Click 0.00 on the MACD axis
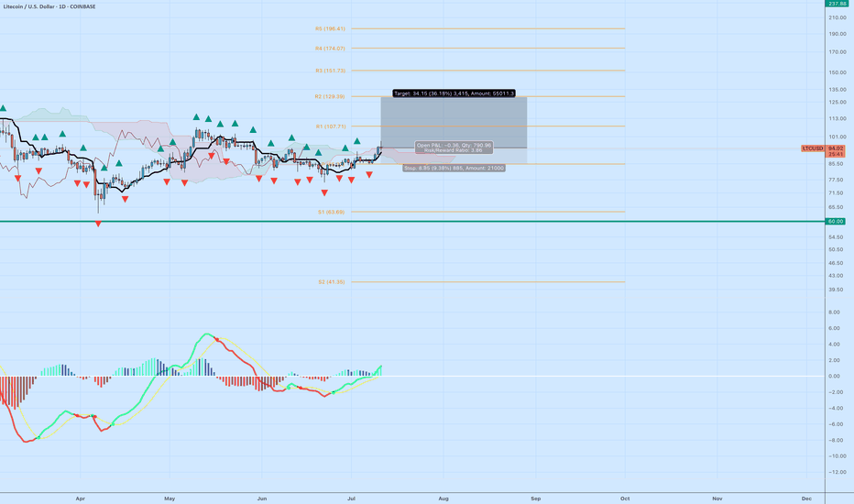The image size is (854, 504). pyautogui.click(x=835, y=377)
